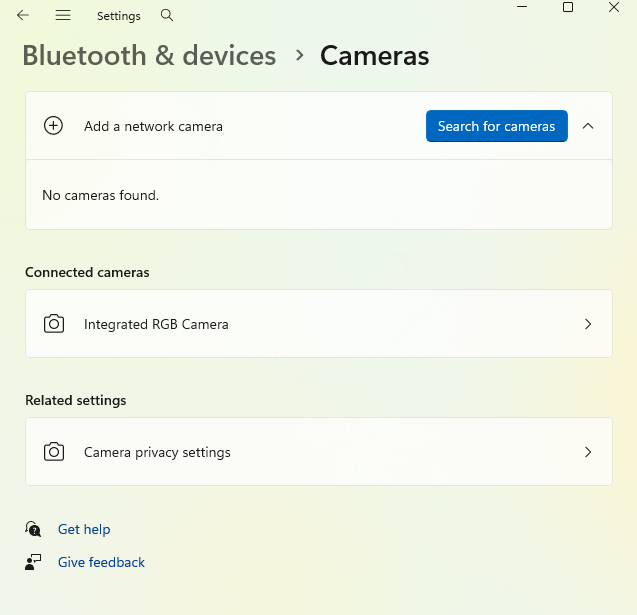Open the Integrated RGB Camera chevron
637x615 pixels.
588,324
